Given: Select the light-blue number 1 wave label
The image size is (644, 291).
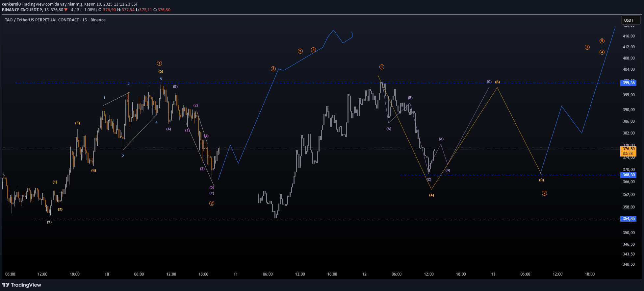Looking at the screenshot, I should click(x=104, y=98).
